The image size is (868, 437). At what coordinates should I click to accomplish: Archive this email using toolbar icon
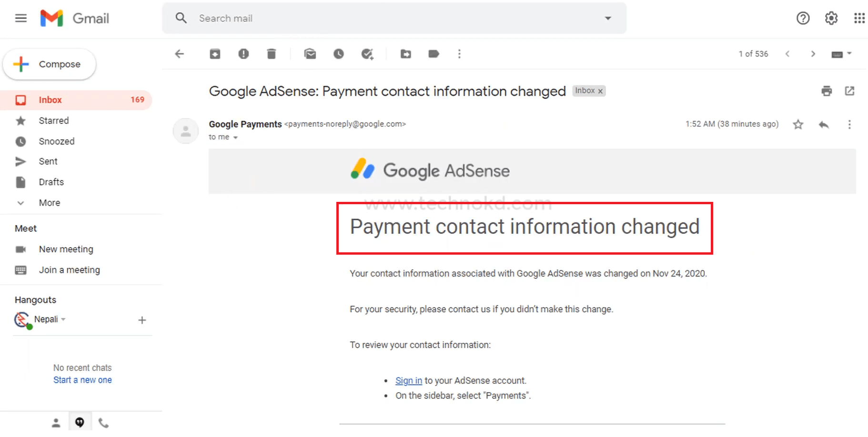point(215,54)
